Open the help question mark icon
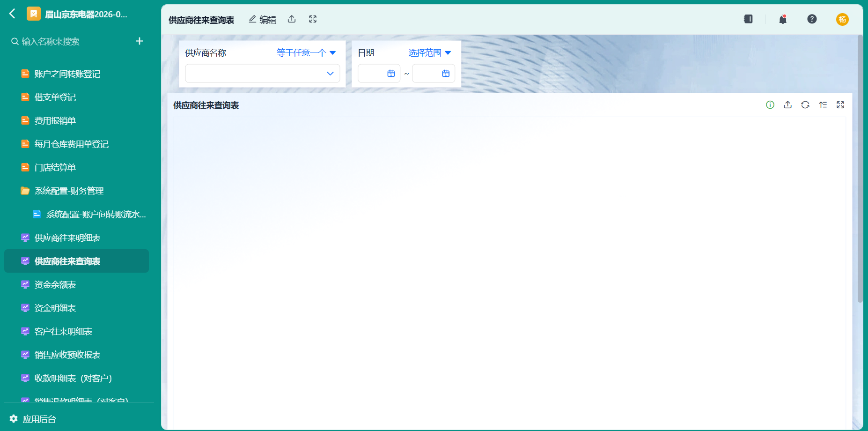 (x=812, y=19)
